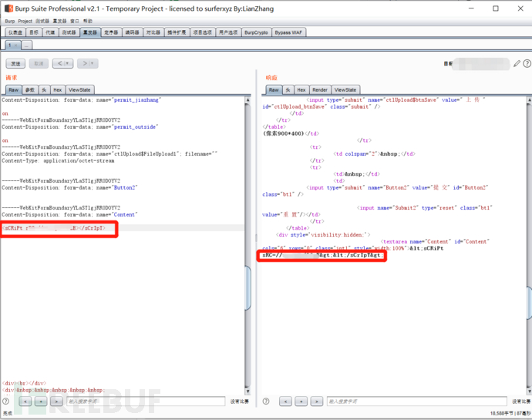Screen dimensions: 532x420
Task: Click the pencil icon to edit target
Action: click(x=517, y=63)
